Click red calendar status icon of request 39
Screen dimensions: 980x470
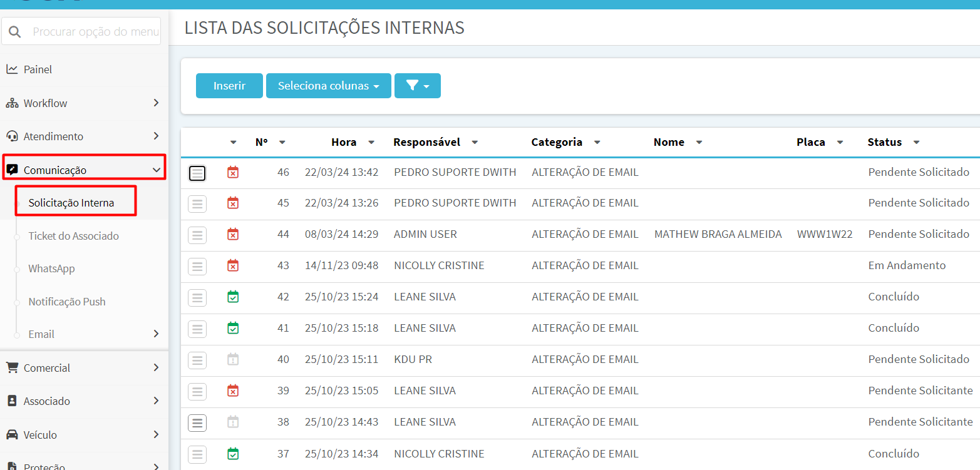coord(233,391)
